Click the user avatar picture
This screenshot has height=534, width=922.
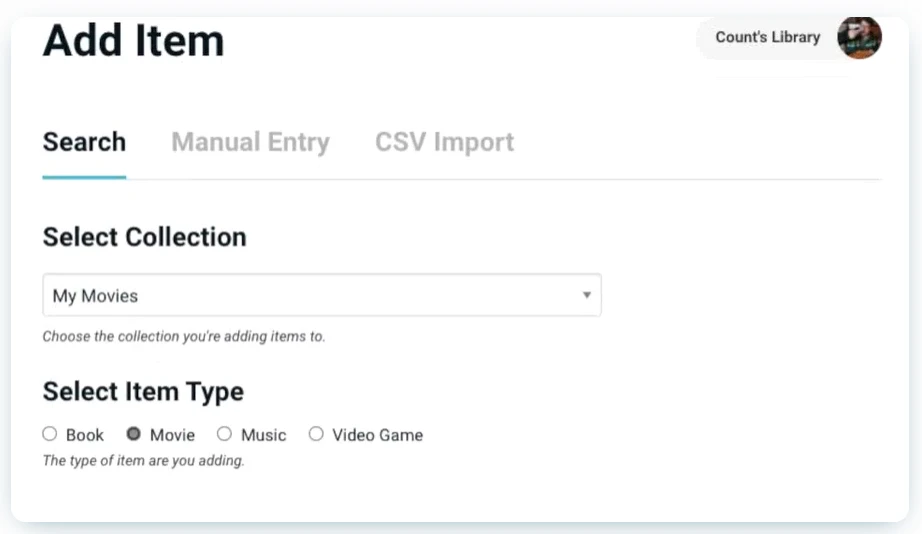tap(859, 38)
